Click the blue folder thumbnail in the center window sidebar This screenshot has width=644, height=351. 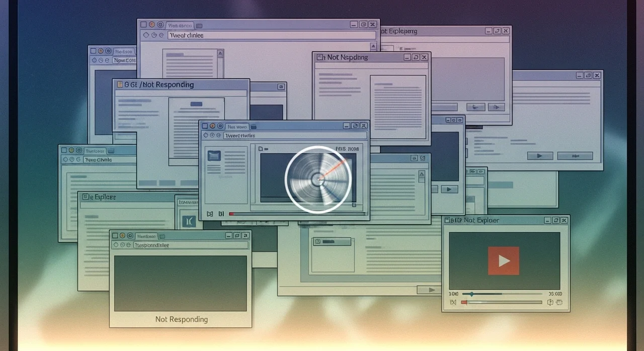pyautogui.click(x=214, y=156)
